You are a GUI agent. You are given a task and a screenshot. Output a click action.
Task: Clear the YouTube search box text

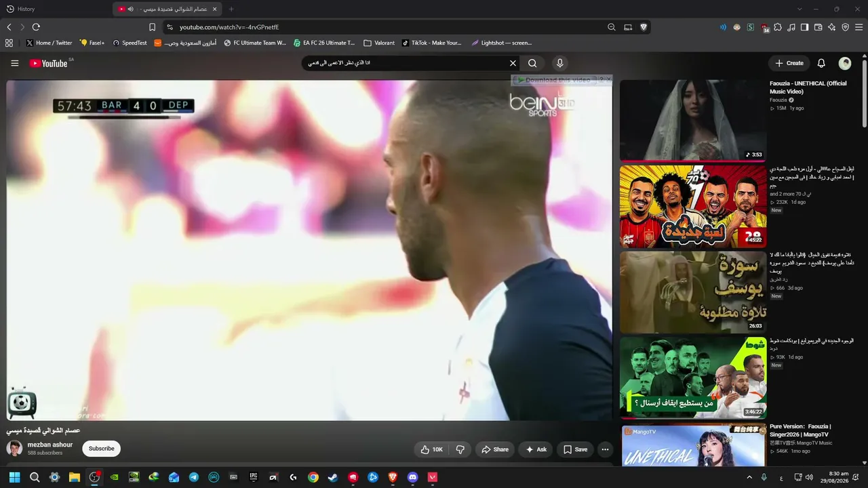[513, 63]
